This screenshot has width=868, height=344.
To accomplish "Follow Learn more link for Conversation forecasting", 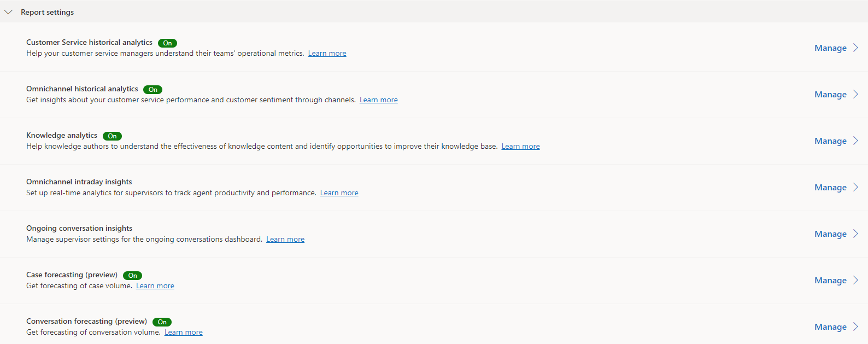I will [184, 333].
